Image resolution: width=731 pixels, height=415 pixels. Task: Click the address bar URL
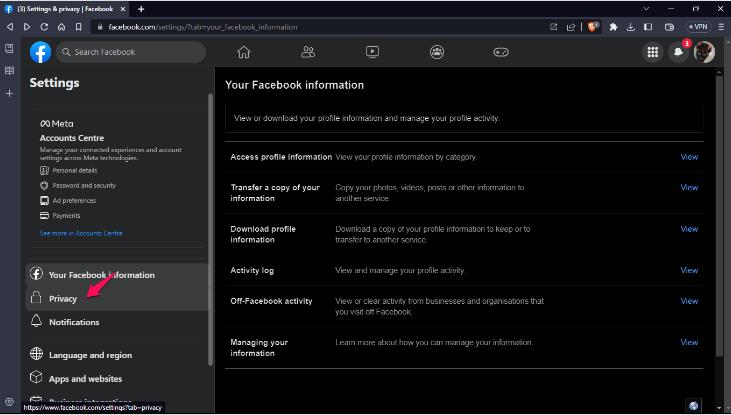pyautogui.click(x=203, y=27)
